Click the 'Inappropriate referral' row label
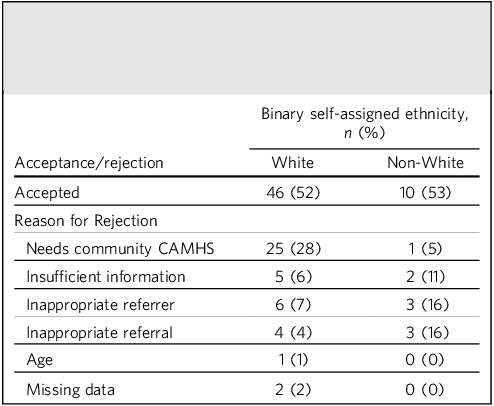Viewport: 494px width, 406px height. pyautogui.click(x=99, y=333)
